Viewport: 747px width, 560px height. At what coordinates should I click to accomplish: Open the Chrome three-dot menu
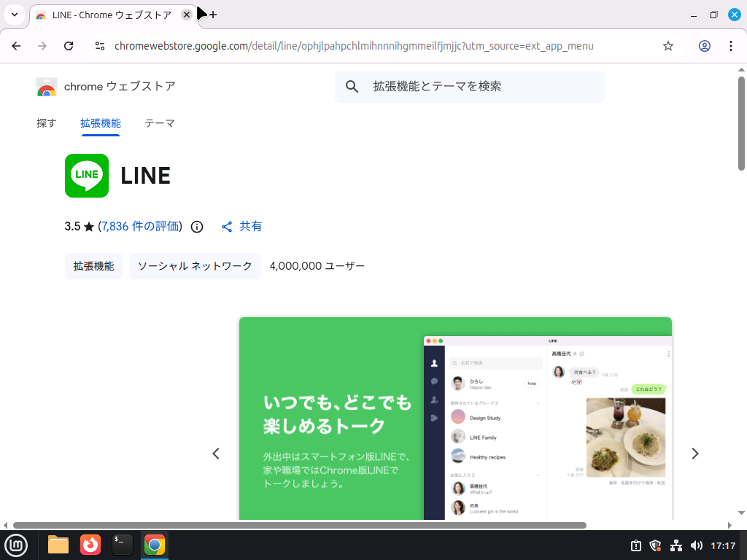pos(731,45)
